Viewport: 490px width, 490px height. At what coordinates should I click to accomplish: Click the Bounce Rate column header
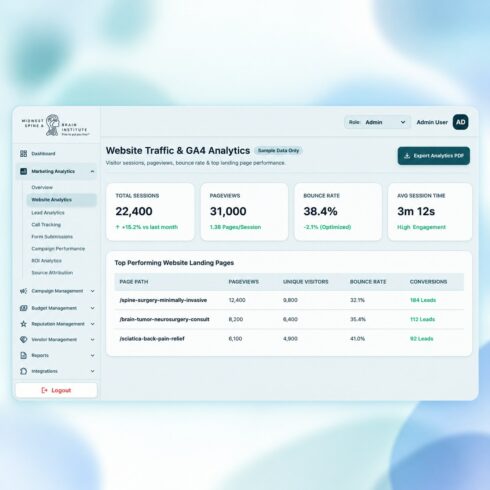[368, 282]
